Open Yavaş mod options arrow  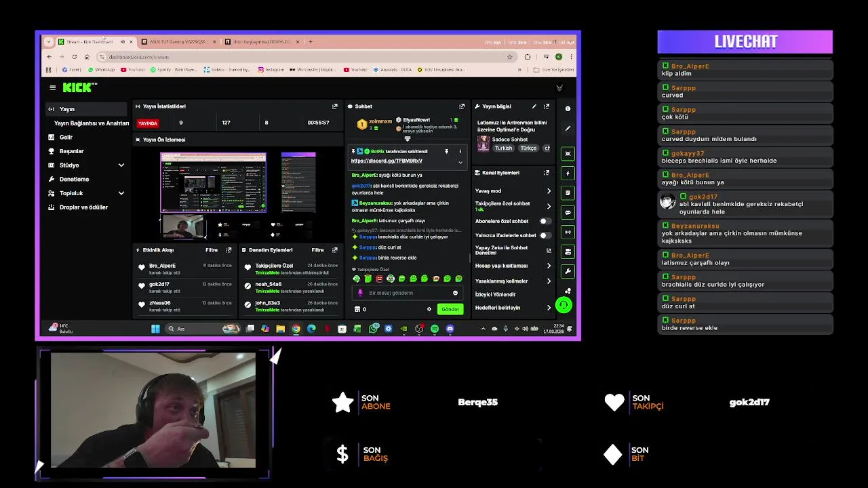tap(549, 191)
